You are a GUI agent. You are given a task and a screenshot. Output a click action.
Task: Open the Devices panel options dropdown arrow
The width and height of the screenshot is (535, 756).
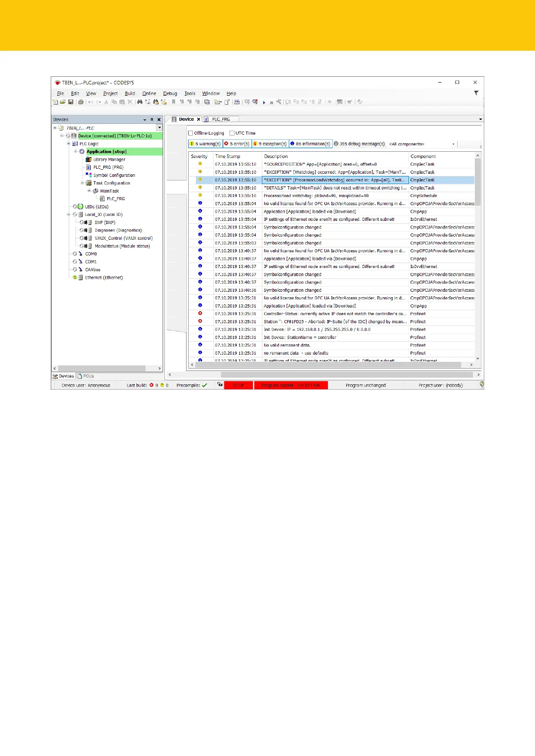pyautogui.click(x=145, y=120)
